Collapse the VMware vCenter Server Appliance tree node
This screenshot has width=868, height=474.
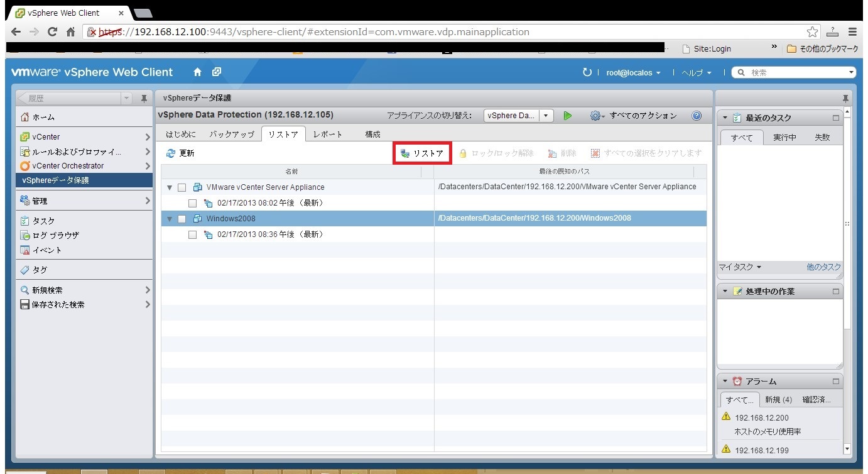[x=170, y=187]
